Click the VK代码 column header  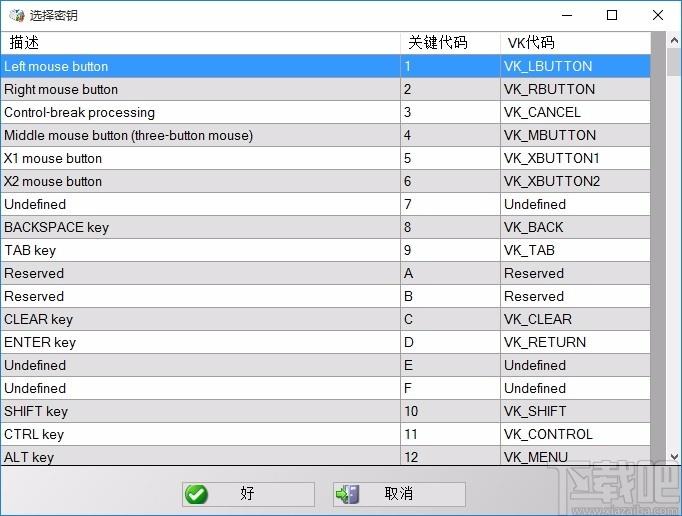(x=575, y=43)
